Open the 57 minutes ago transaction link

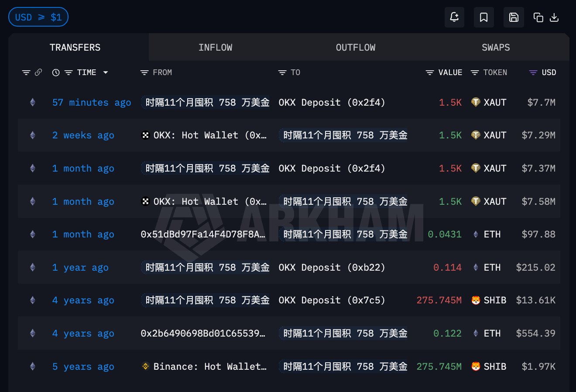pyautogui.click(x=92, y=103)
